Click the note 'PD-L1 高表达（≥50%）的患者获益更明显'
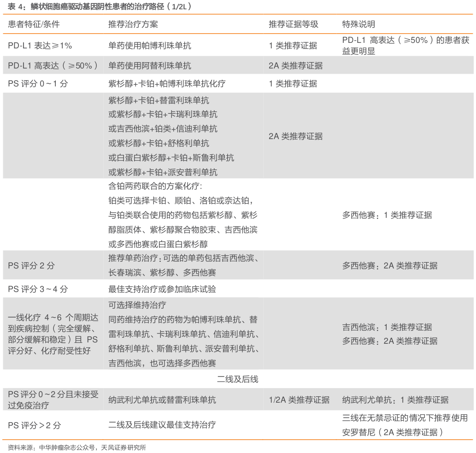 point(405,46)
